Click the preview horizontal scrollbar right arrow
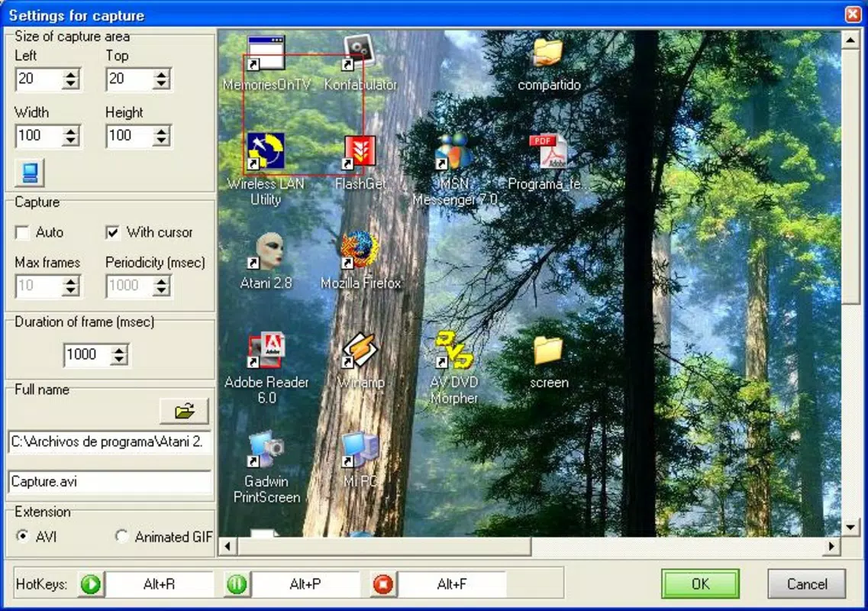Screen dimensions: 868x611 coord(831,546)
